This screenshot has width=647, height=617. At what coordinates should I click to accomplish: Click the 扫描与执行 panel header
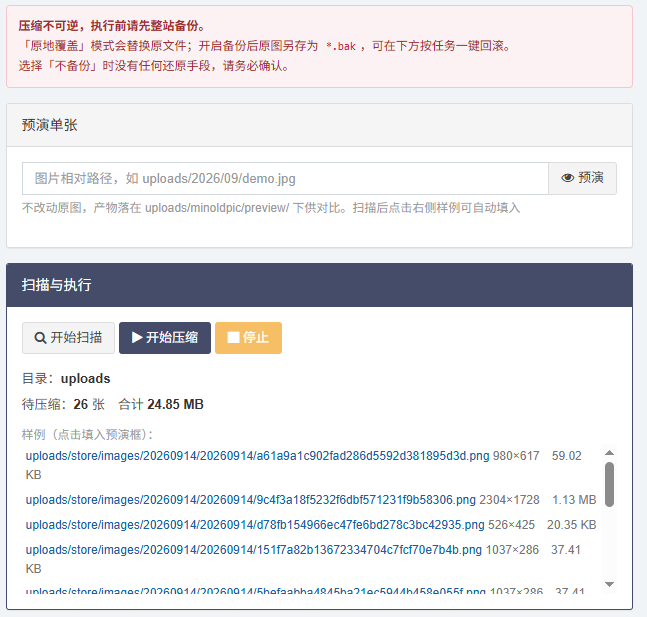(x=319, y=285)
